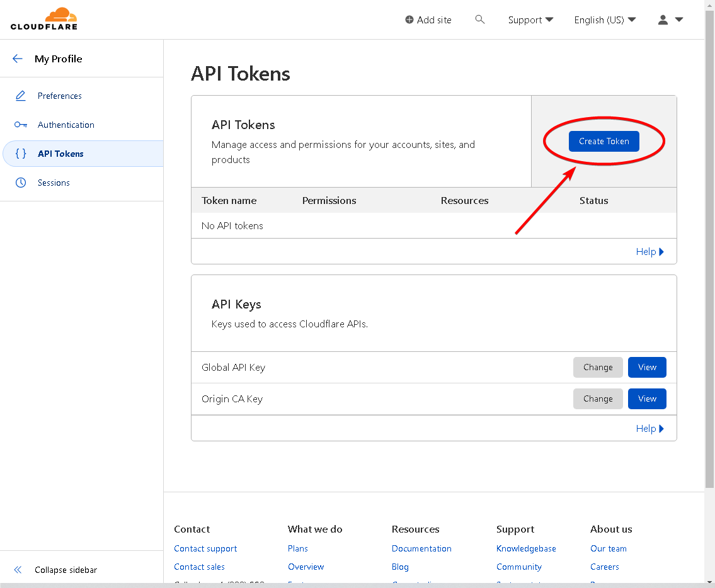Click 'Keys used to access Cloudflare APIs' text
Viewport: 715px width, 588px height.
click(290, 324)
